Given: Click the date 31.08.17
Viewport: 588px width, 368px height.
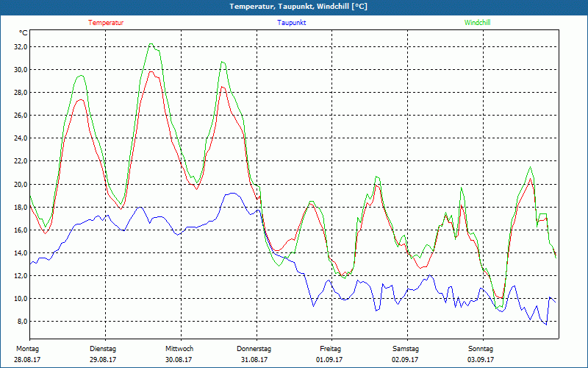Looking at the screenshot, I should coord(254,360).
